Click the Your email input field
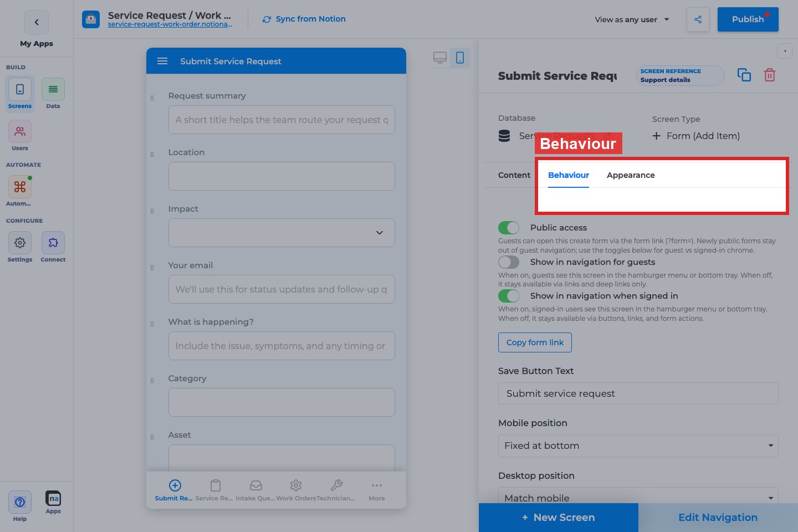 click(x=282, y=289)
